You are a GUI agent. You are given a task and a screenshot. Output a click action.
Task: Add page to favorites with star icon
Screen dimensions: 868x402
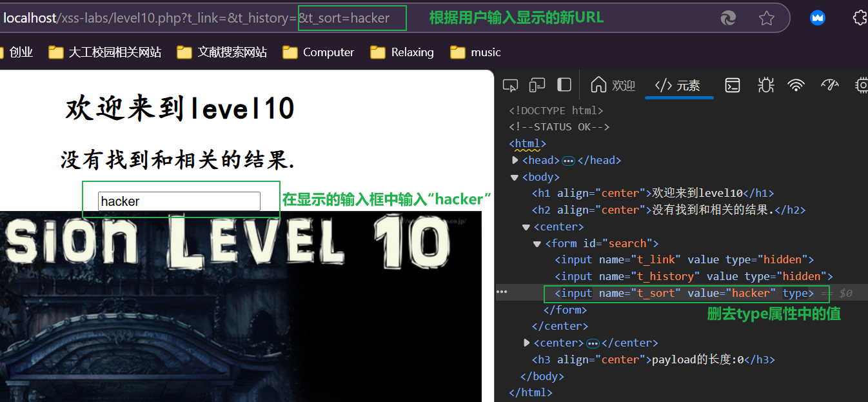pos(766,18)
